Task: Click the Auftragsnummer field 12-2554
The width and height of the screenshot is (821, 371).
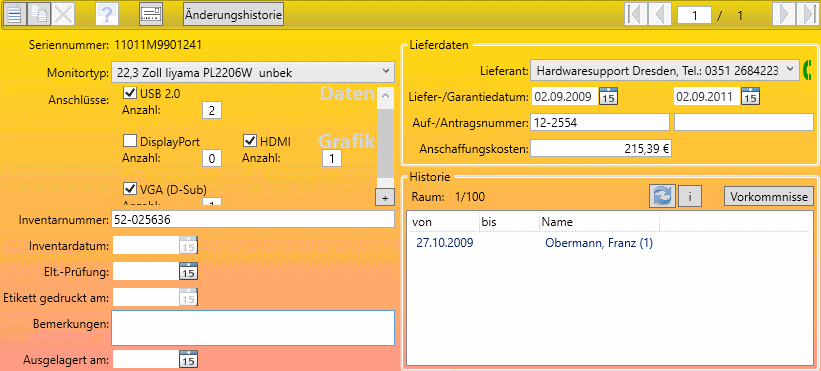Action: point(600,122)
